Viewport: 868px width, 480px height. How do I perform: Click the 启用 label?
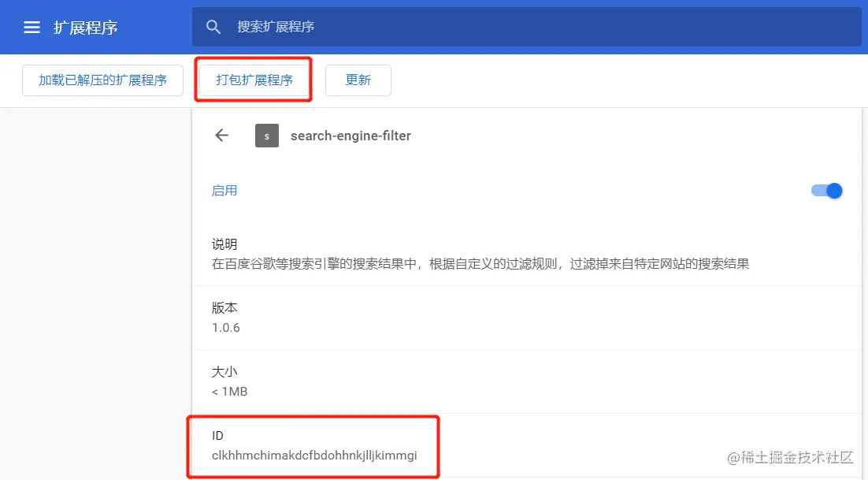pos(224,191)
